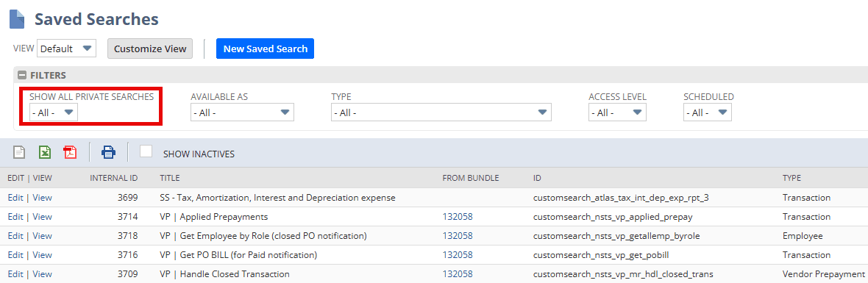Sort by Internal ID column header
The height and width of the screenshot is (283, 868).
114,178
